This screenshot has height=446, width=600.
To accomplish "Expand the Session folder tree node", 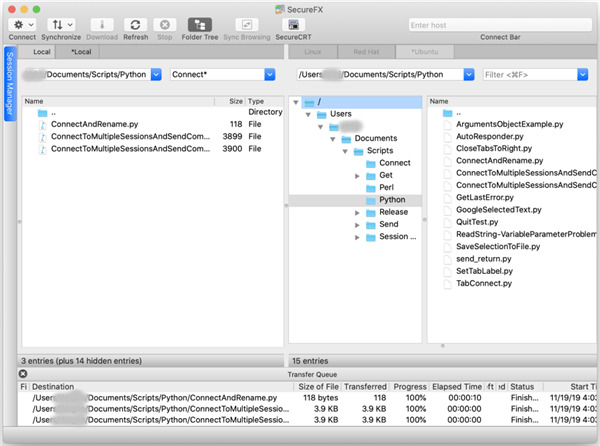I will pyautogui.click(x=357, y=237).
